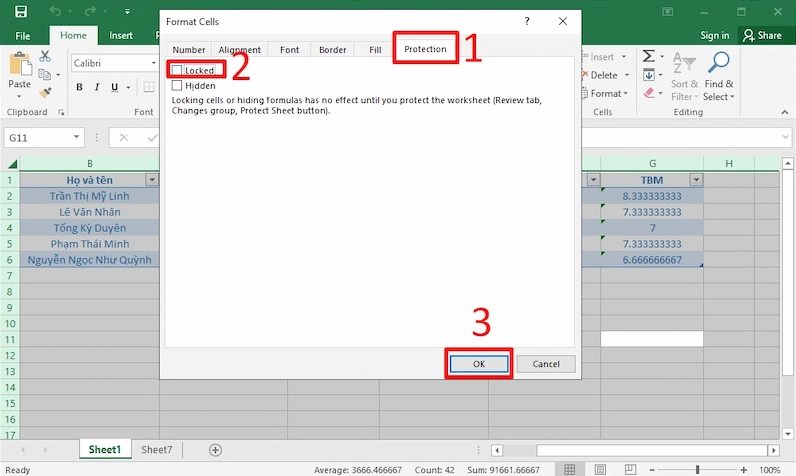Screen dimensions: 796x476
Task: Confirm with the OK button
Action: pyautogui.click(x=479, y=364)
